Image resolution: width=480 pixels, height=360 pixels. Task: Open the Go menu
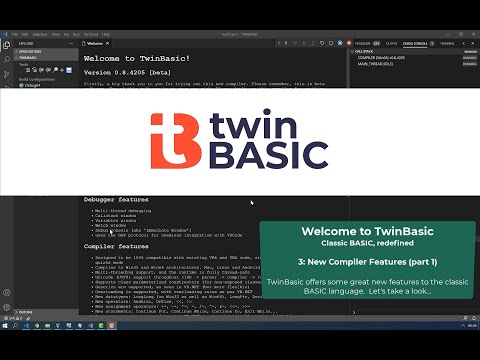[x=66, y=34]
